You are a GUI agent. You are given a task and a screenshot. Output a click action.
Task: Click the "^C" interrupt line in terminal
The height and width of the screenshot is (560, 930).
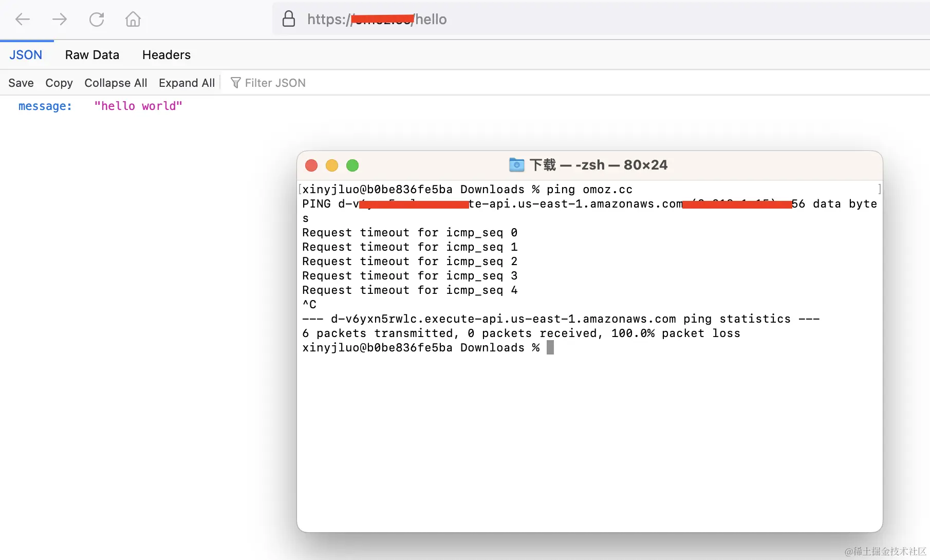[x=309, y=305]
